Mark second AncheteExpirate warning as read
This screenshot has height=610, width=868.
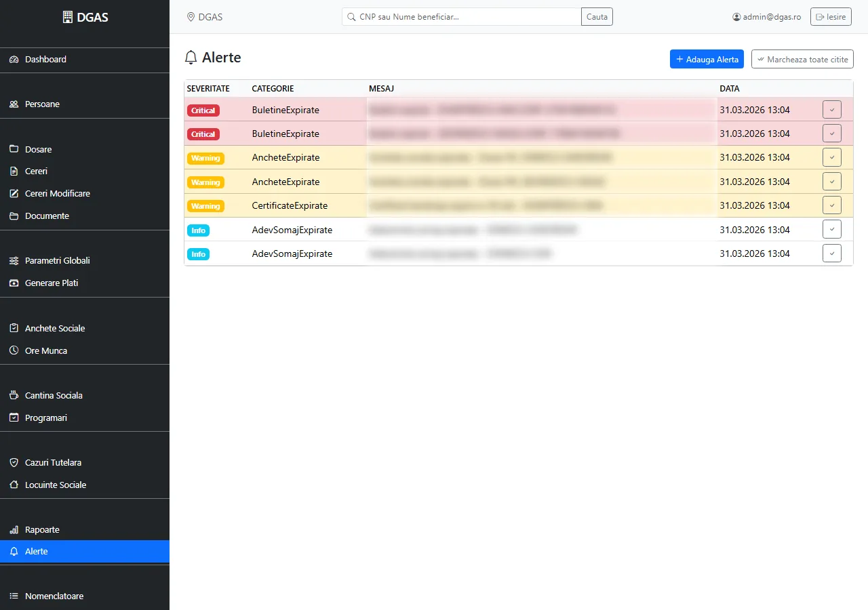click(832, 181)
